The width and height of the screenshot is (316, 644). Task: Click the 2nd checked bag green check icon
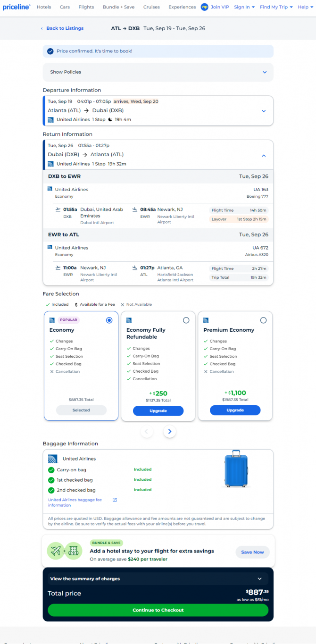click(x=51, y=490)
